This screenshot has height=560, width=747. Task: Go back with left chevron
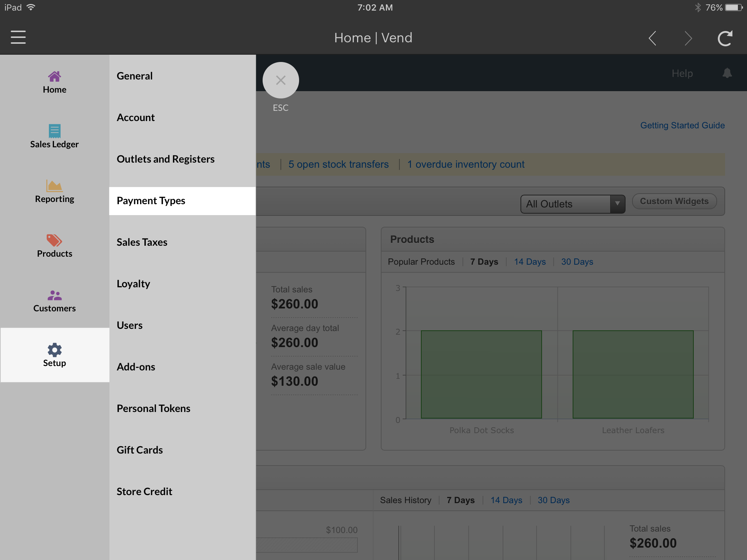tap(653, 38)
